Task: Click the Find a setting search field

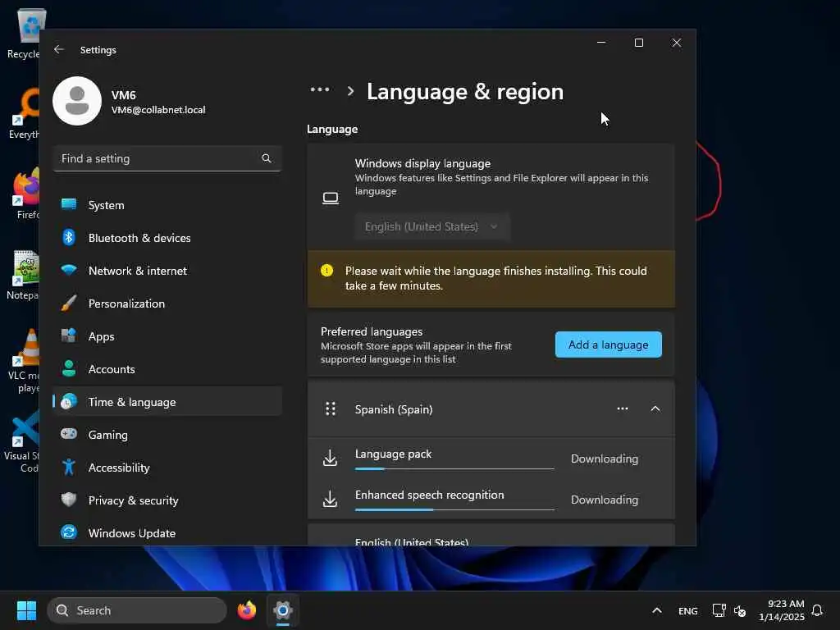Action: tap(167, 158)
